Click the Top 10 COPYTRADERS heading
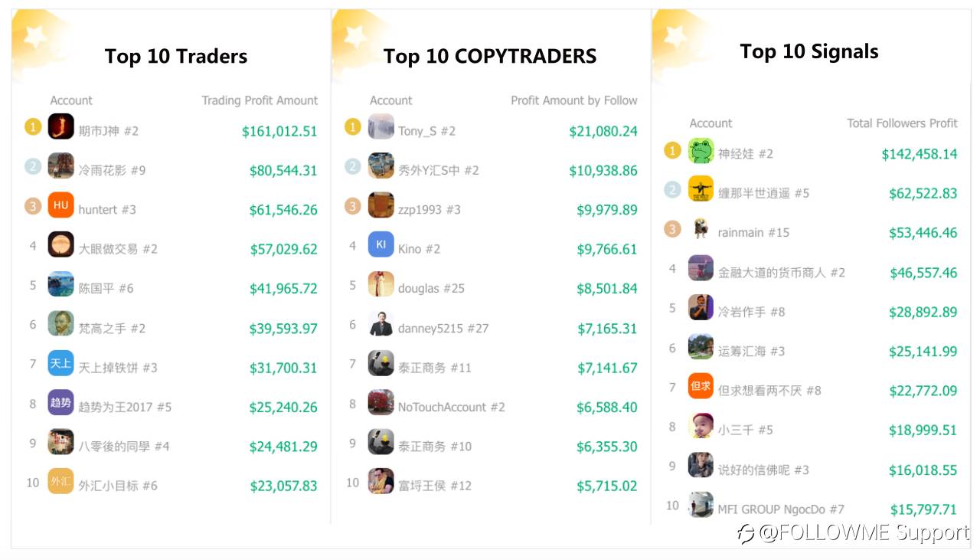 point(490,56)
